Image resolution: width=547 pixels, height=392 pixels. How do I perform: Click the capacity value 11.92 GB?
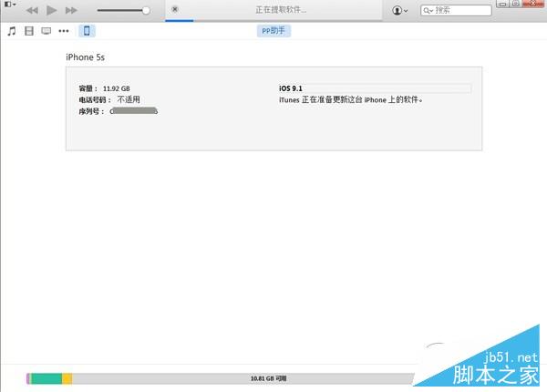pos(116,88)
